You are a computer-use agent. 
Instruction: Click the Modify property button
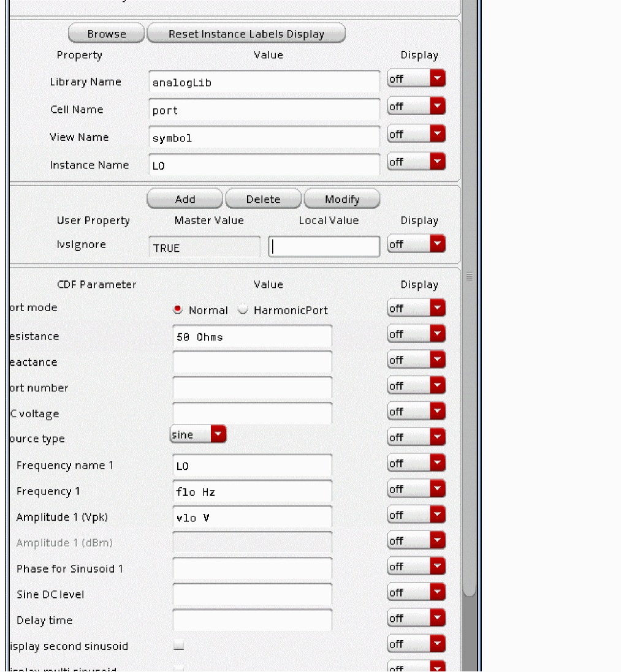(x=341, y=199)
